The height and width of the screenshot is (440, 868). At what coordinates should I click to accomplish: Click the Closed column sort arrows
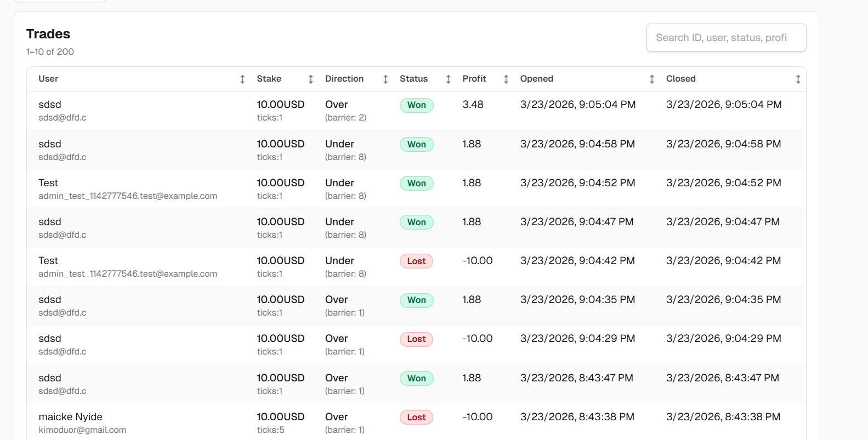798,79
